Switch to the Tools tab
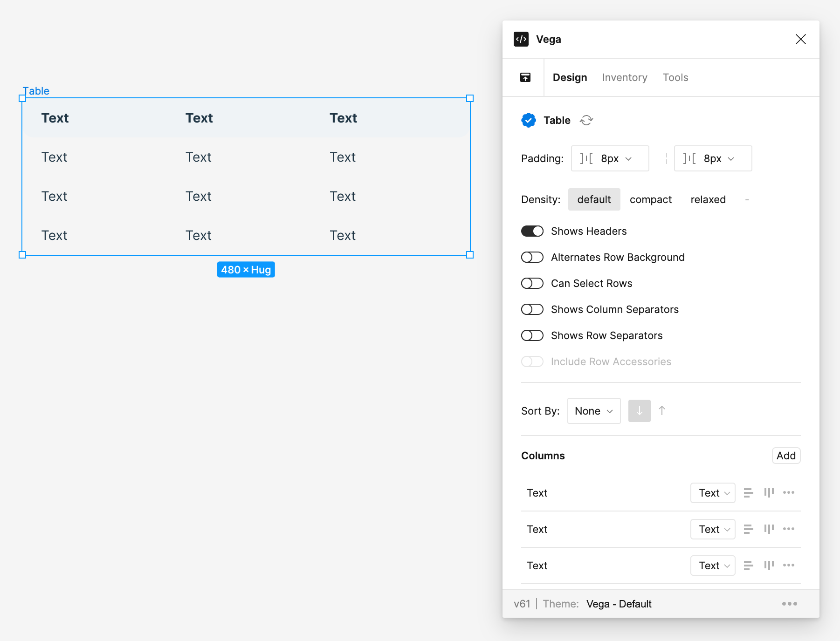Viewport: 840px width, 641px height. 675,77
